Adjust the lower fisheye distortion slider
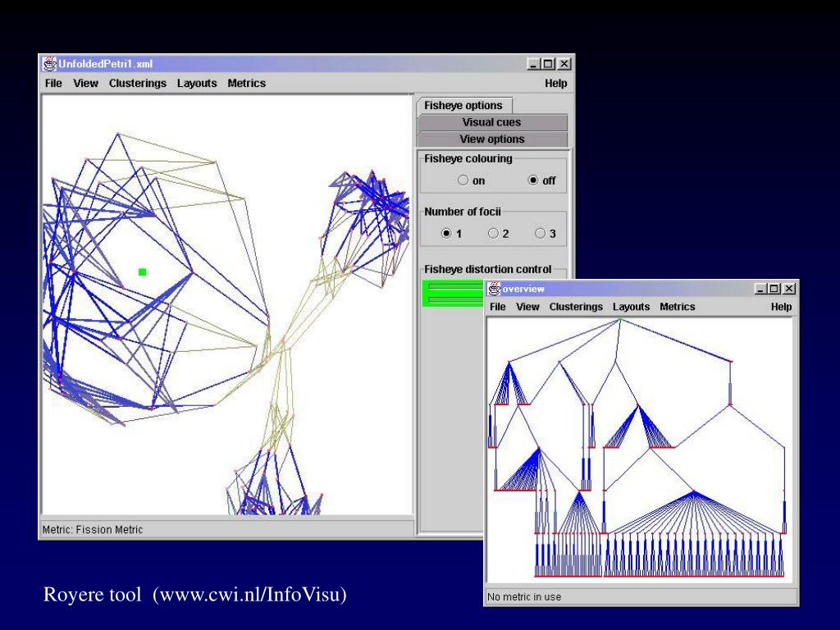 (x=455, y=300)
